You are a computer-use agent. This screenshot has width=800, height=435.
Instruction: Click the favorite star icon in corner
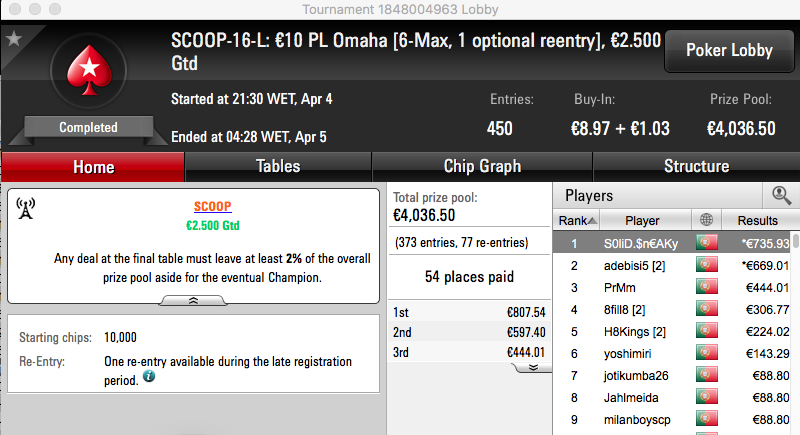(x=14, y=39)
